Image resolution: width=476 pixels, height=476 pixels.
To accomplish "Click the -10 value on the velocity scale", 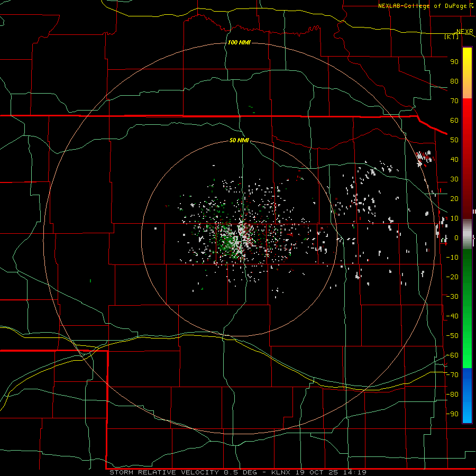I will 452,258.
